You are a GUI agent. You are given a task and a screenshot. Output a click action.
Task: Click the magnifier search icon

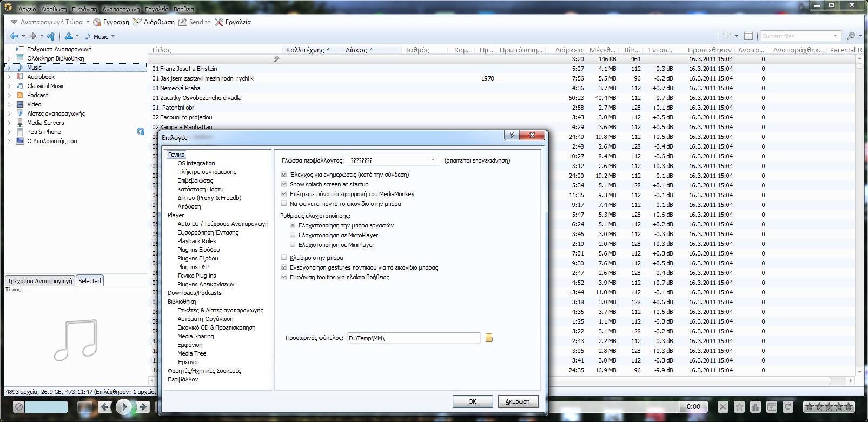[851, 36]
